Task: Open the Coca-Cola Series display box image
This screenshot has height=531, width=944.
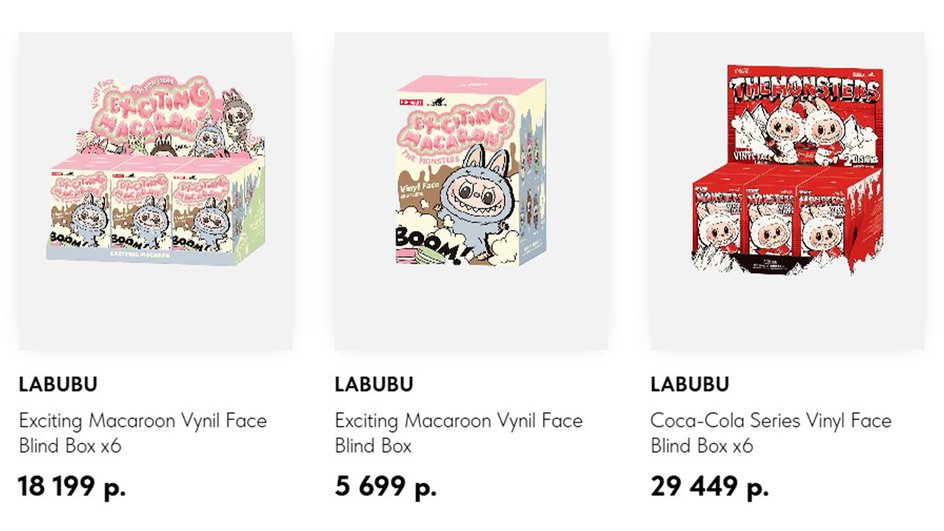Action: click(787, 191)
